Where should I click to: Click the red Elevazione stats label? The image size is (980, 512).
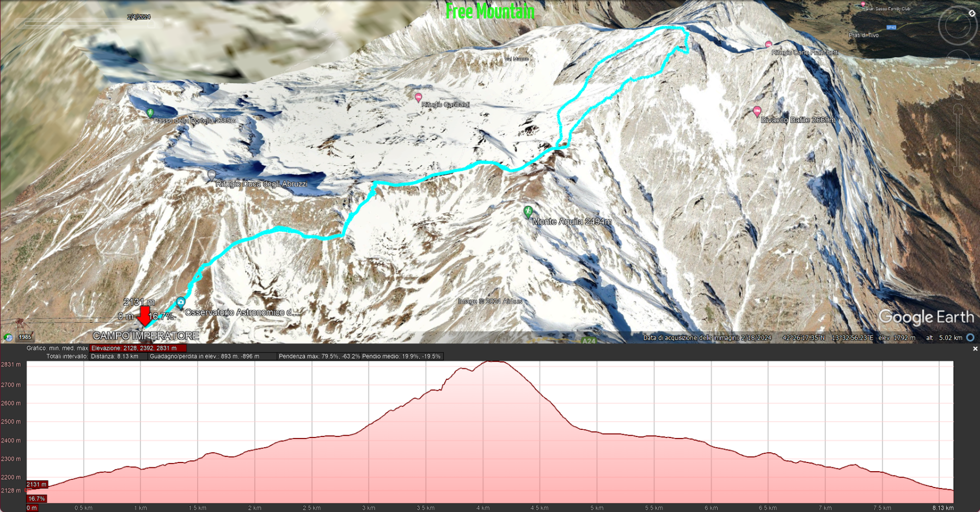(138, 348)
